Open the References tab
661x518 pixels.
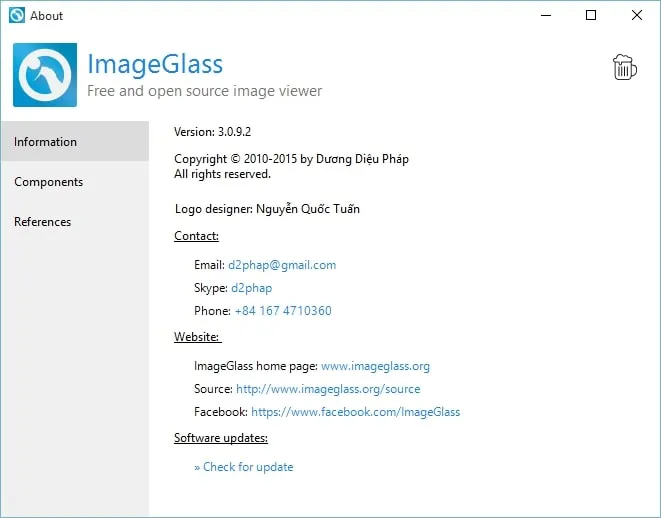pyautogui.click(x=75, y=222)
